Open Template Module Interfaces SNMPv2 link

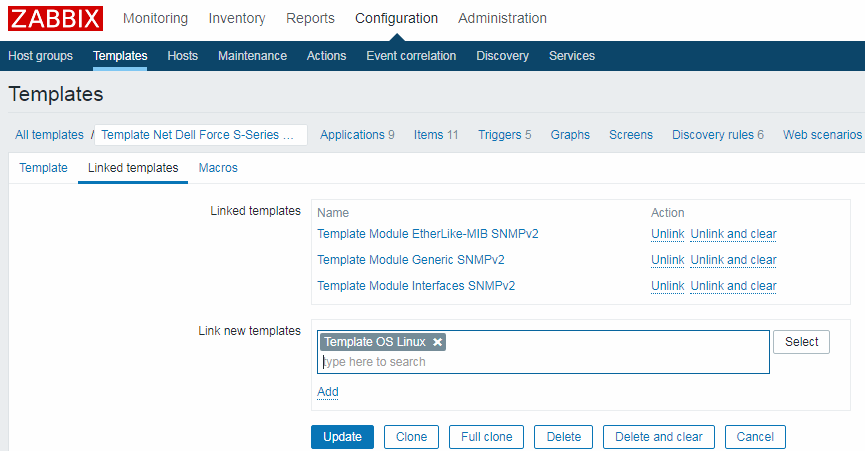point(416,286)
